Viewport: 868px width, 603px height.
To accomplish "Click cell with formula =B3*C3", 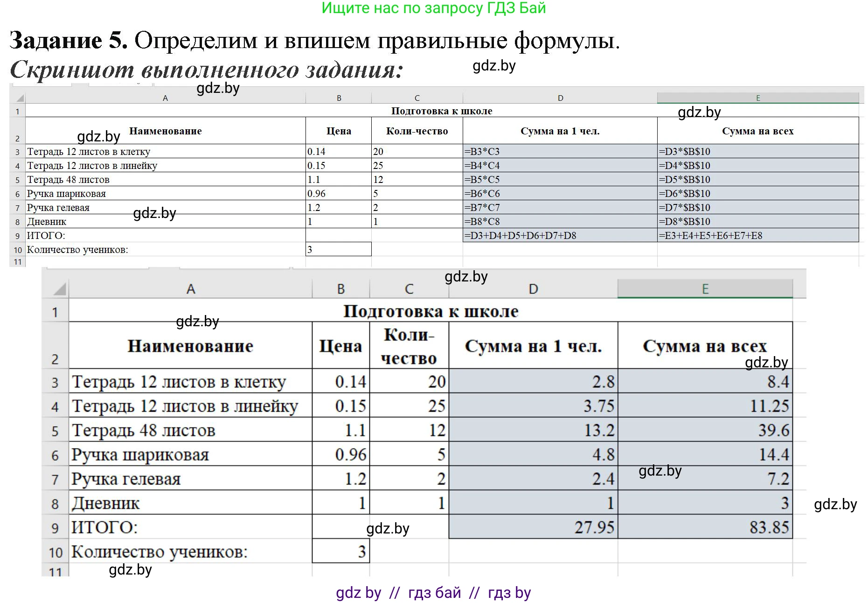I will 560,151.
